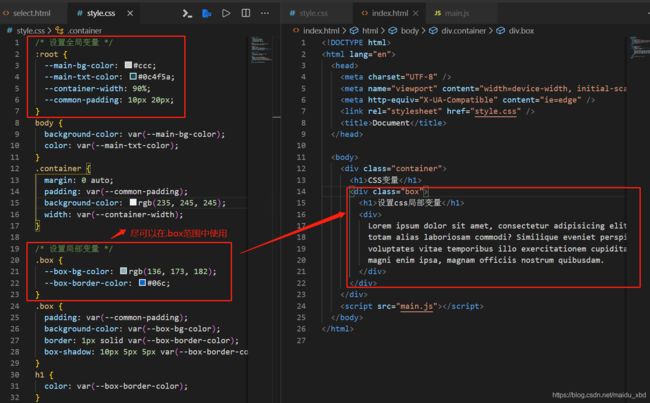Click the meta charset="UTF-8" line
The width and height of the screenshot is (650, 403).
tap(396, 77)
